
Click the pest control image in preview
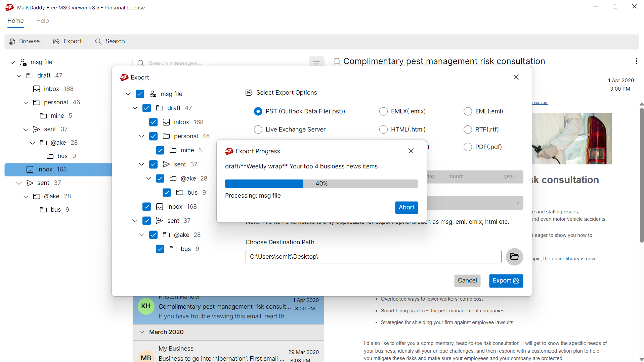click(572, 139)
